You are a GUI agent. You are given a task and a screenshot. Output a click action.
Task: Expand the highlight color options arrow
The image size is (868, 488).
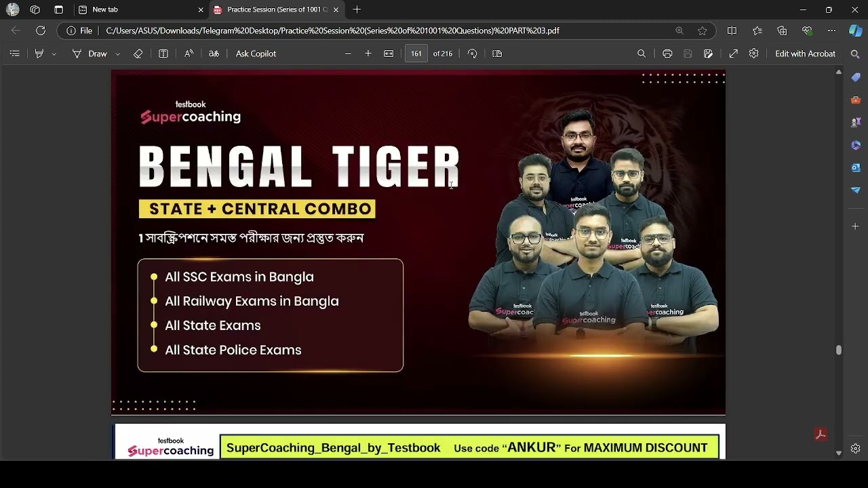tap(54, 54)
